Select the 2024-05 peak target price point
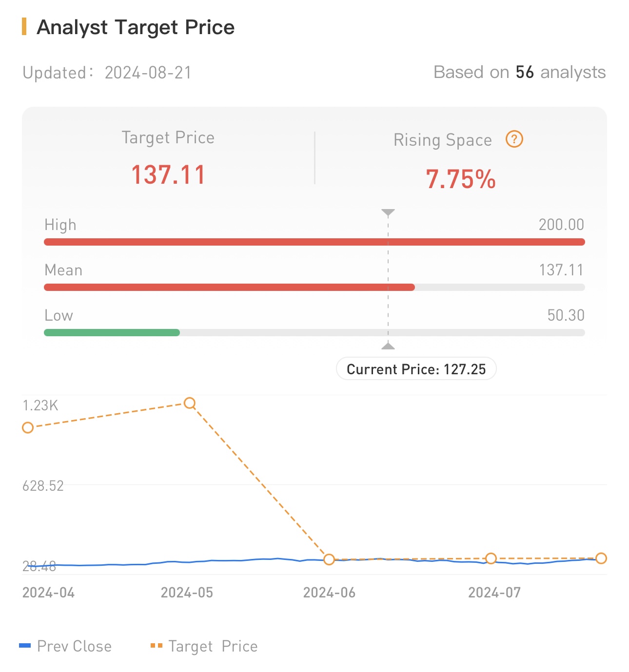This screenshot has height=672, width=629. [x=190, y=403]
